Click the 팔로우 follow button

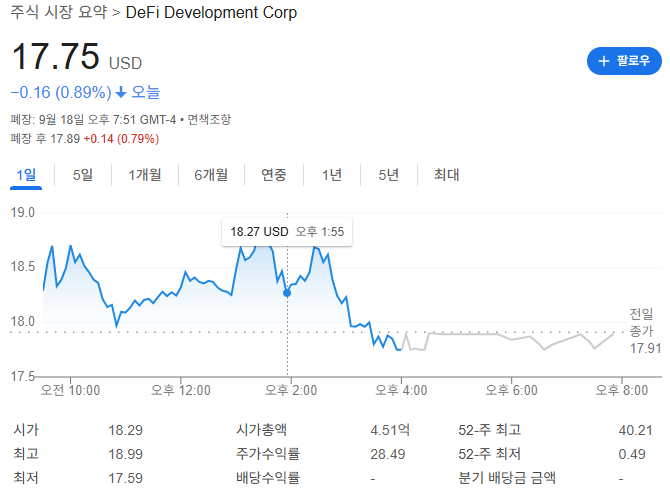pos(624,61)
